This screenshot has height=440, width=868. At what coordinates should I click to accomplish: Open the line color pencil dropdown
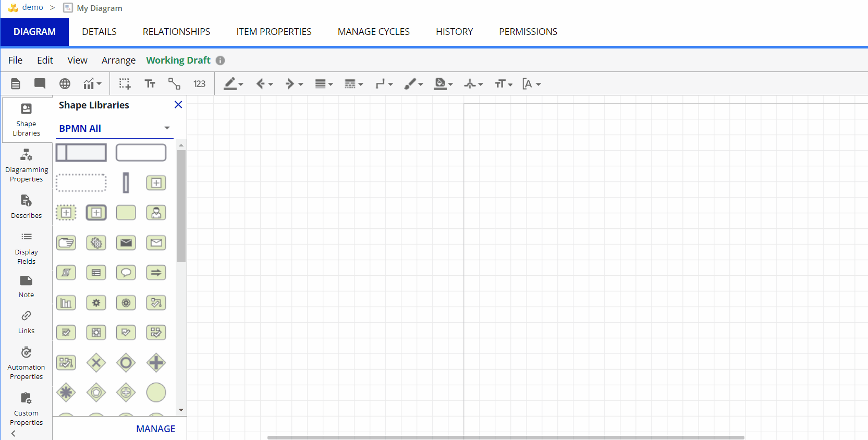233,83
